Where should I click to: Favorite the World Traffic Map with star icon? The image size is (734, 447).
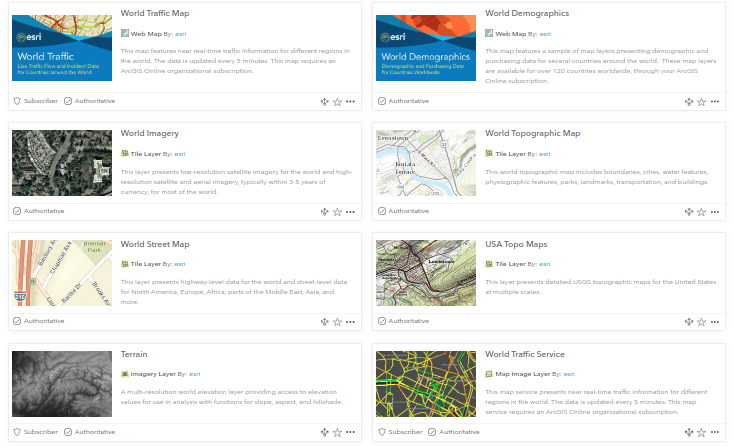[337, 101]
